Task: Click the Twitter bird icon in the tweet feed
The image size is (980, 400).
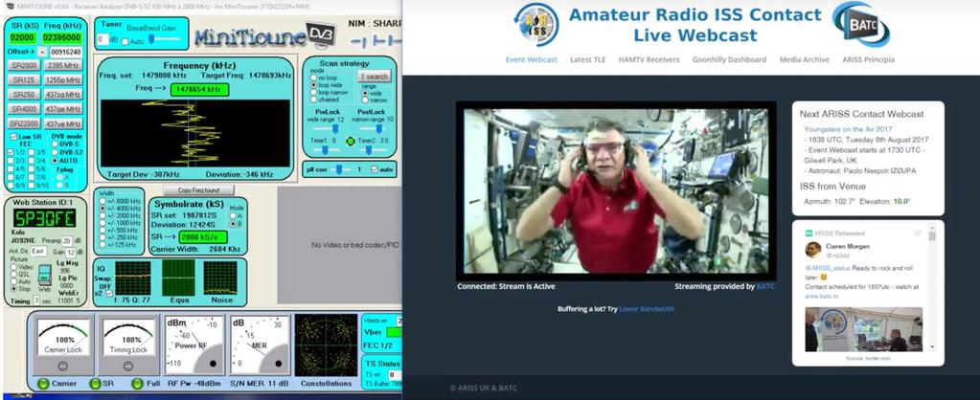Action: point(917,233)
